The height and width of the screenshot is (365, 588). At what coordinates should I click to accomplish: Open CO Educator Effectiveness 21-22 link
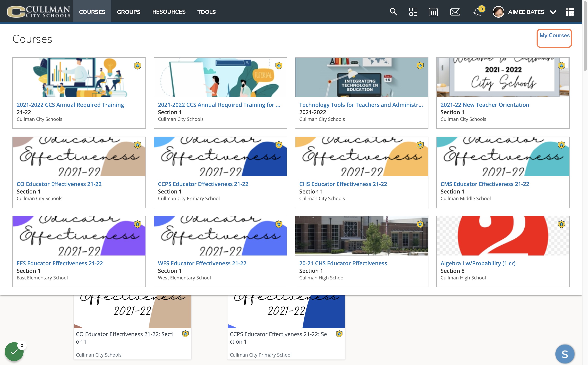[59, 184]
